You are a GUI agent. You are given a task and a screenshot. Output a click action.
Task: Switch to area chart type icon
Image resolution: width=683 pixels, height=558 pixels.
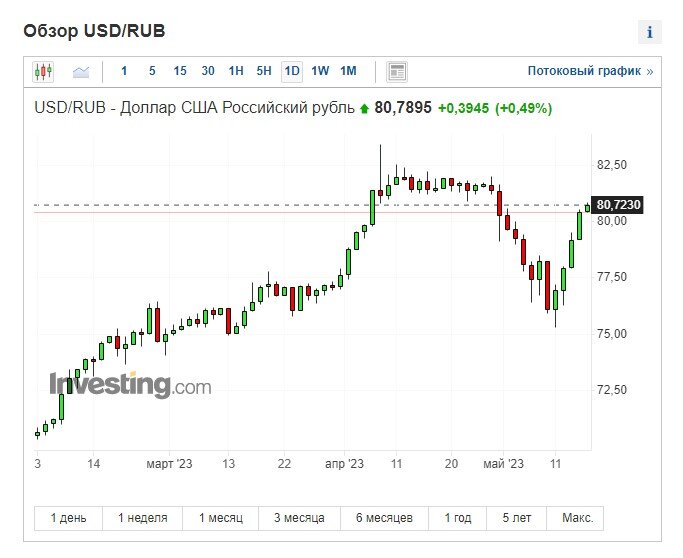coord(81,71)
